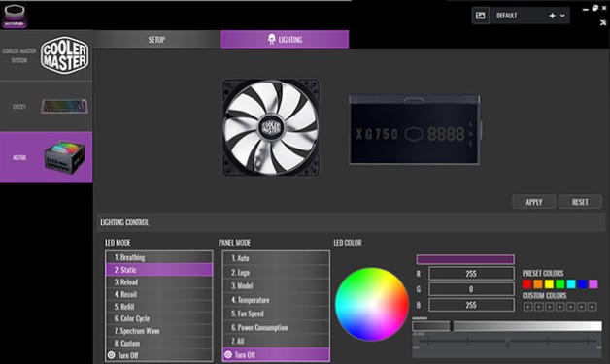Image resolution: width=610 pixels, height=364 pixels.
Task: Add last custom color slot
Action: 593,307
